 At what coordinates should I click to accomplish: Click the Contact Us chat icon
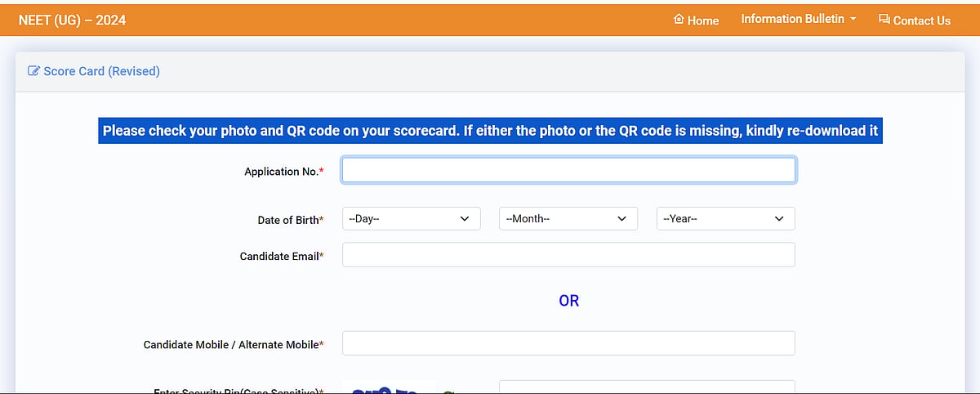884,20
